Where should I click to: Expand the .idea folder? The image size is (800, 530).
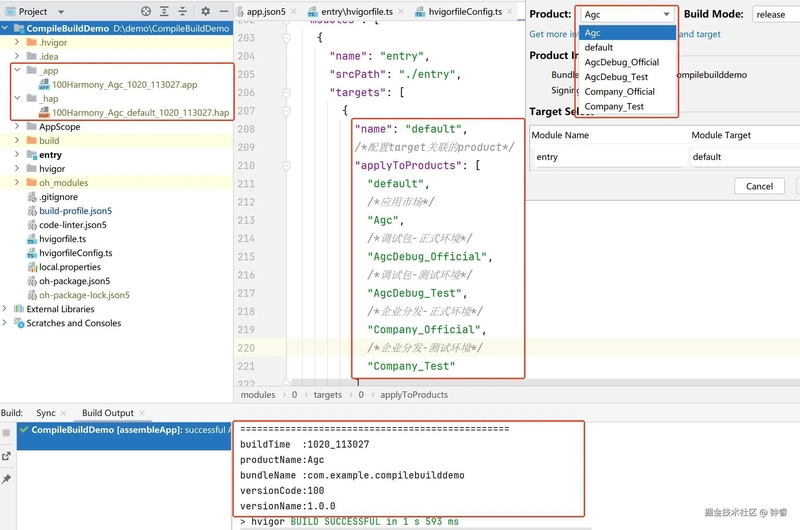[x=17, y=56]
